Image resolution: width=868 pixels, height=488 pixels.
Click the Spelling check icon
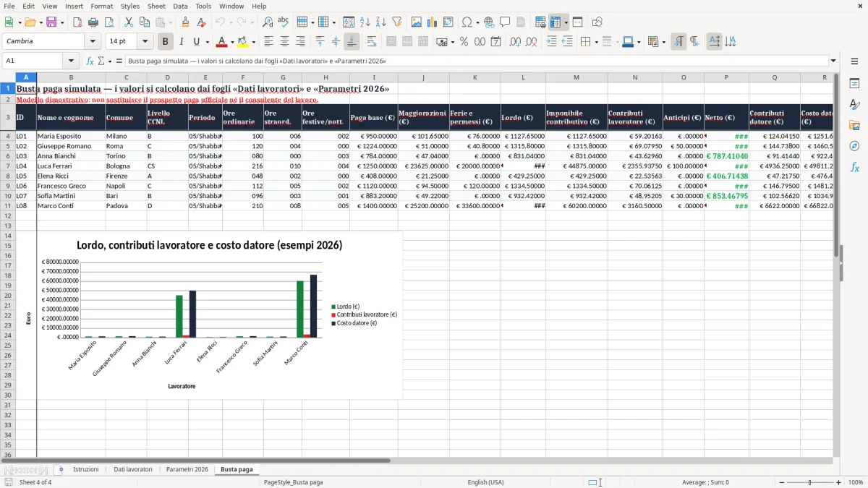tap(284, 22)
